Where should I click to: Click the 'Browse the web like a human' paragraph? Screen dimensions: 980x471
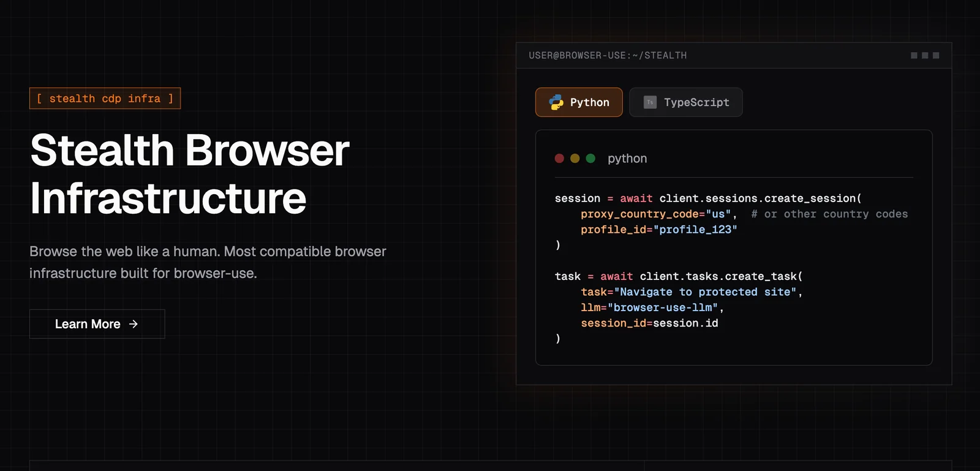[x=208, y=262]
